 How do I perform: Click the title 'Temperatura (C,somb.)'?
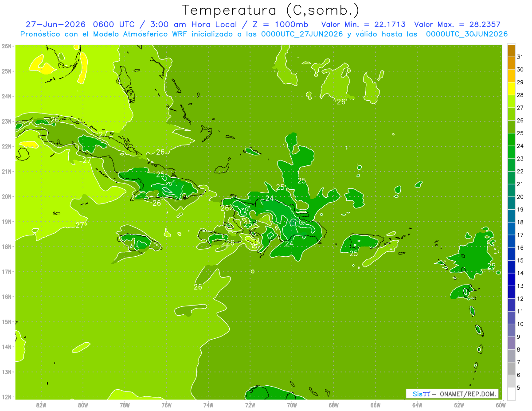(x=271, y=10)
